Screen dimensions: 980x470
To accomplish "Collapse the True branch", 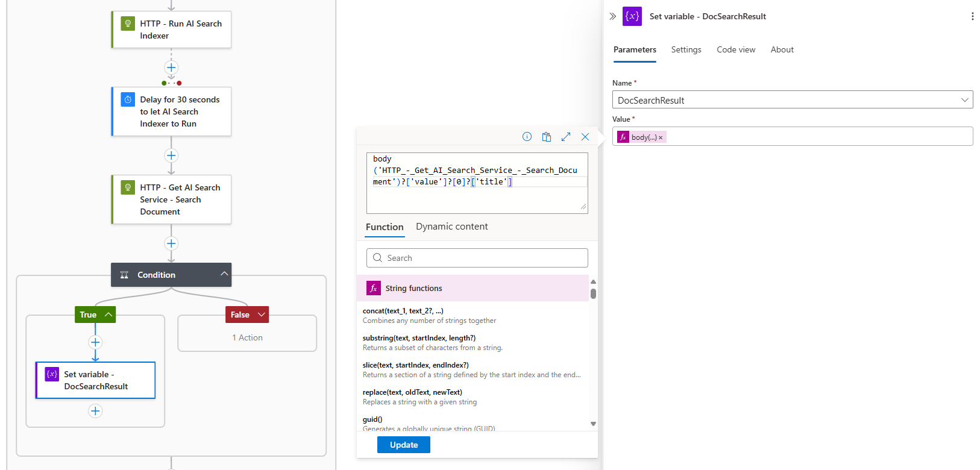I will 108,315.
